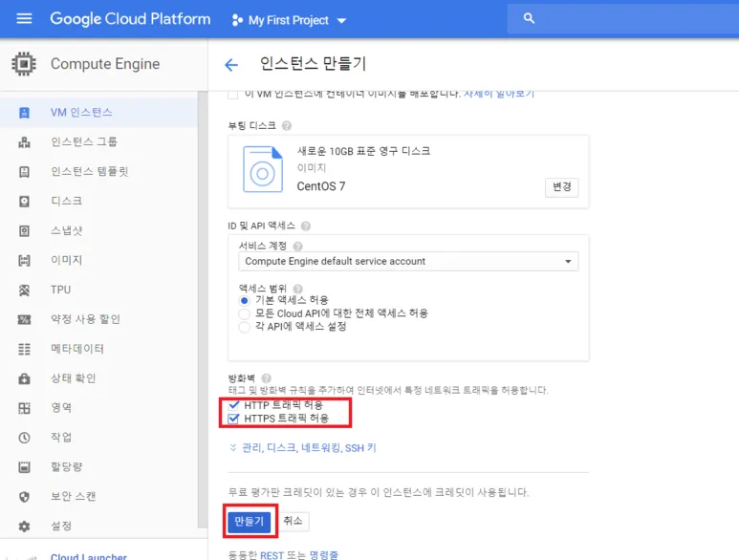Select 각 API에 액세스 설정 radio
This screenshot has width=739, height=560.
(244, 327)
